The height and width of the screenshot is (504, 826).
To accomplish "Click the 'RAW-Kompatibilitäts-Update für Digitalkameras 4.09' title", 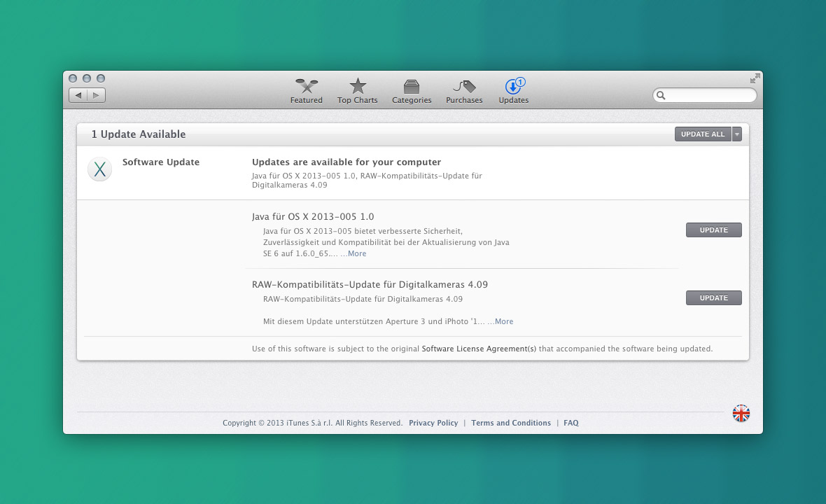I will [x=370, y=285].
